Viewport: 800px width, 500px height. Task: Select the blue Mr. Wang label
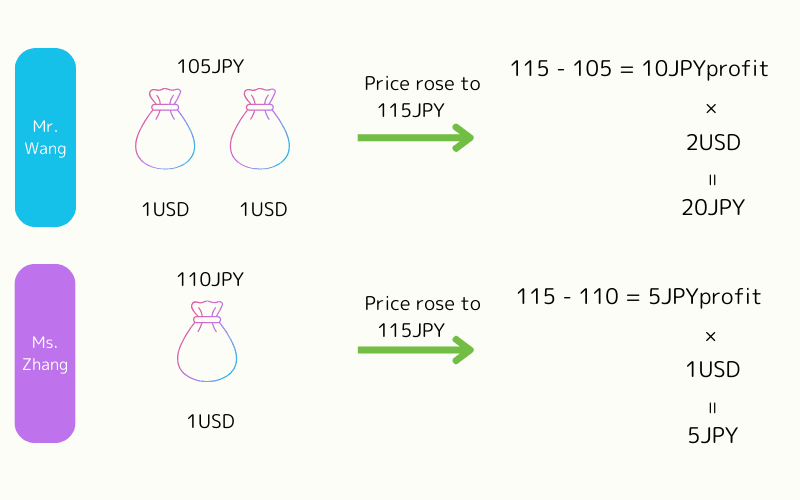(46, 137)
